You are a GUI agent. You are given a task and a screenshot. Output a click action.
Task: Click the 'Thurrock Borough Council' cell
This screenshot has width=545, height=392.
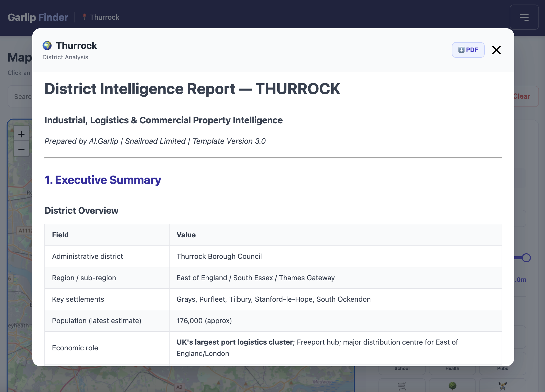(x=335, y=256)
